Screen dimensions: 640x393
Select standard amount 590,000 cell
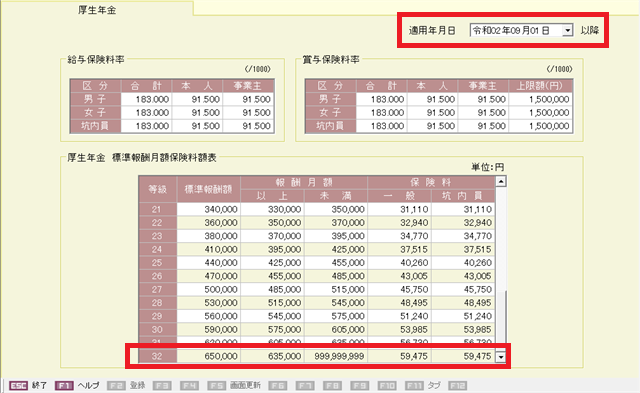click(209, 330)
